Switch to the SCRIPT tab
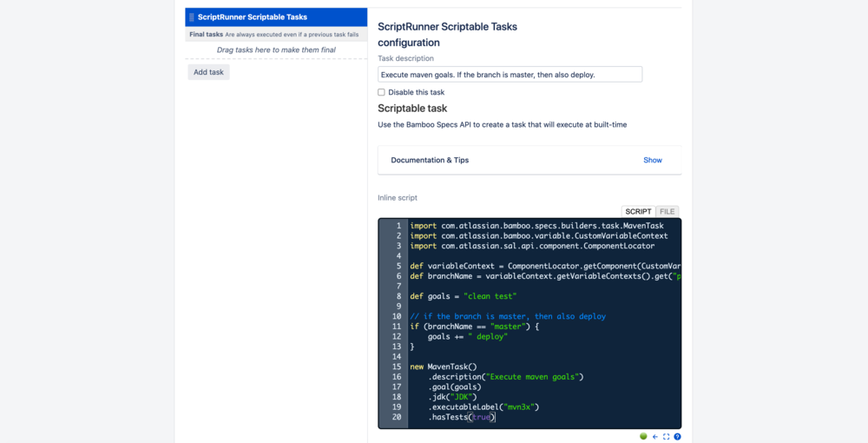Image resolution: width=868 pixels, height=443 pixels. point(638,212)
